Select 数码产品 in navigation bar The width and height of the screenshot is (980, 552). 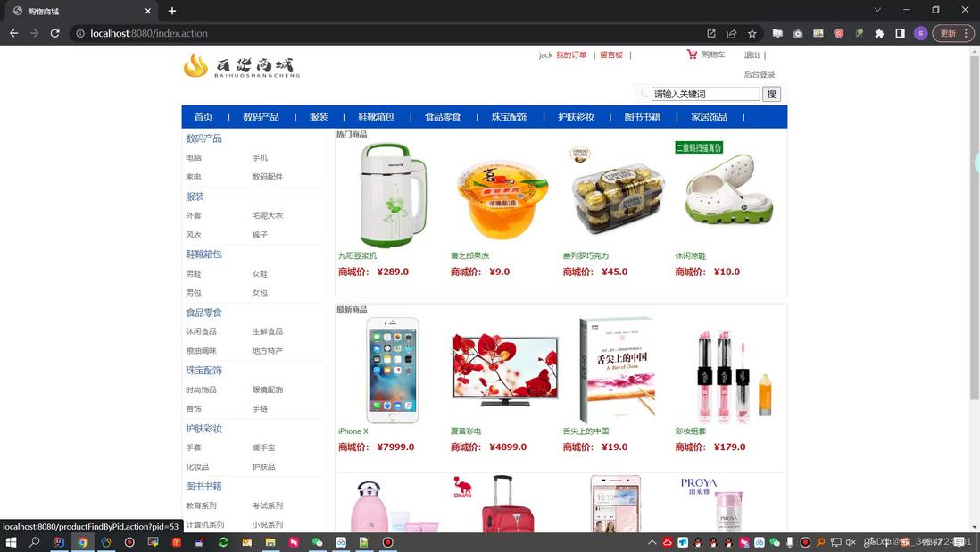tap(261, 117)
